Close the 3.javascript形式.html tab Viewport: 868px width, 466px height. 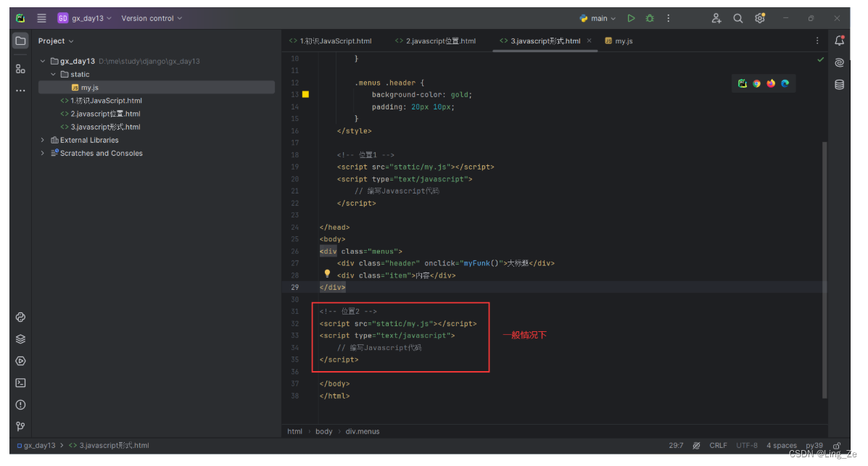589,41
